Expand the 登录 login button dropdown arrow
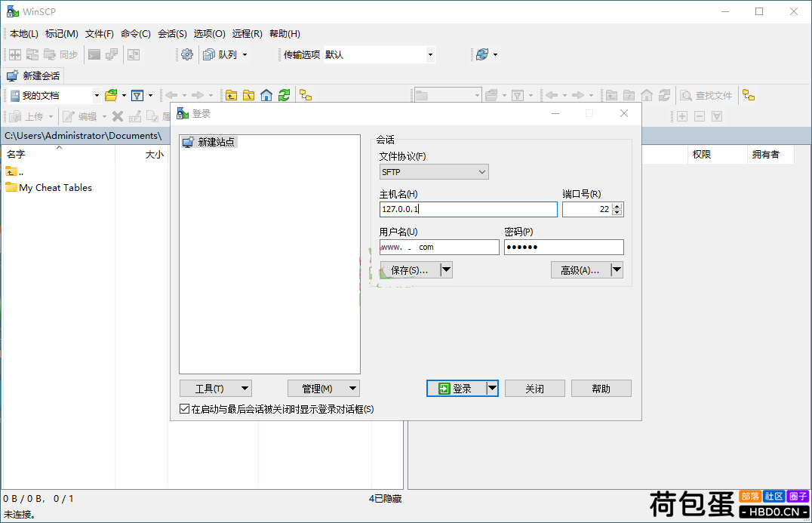The height and width of the screenshot is (523, 812). (x=493, y=389)
